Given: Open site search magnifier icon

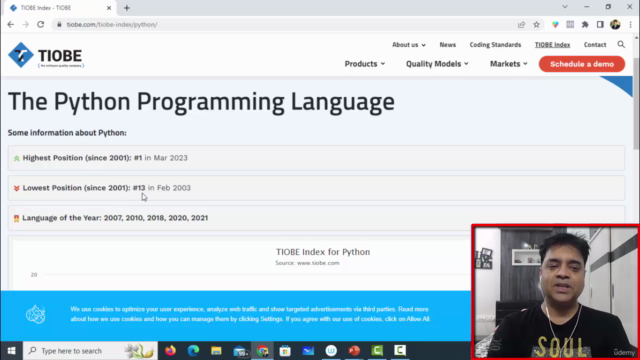Looking at the screenshot, I should pyautogui.click(x=621, y=44).
